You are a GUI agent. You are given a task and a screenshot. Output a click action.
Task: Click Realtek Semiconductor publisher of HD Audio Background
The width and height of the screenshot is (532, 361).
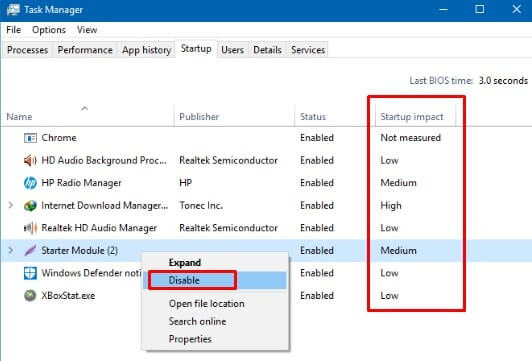click(228, 160)
